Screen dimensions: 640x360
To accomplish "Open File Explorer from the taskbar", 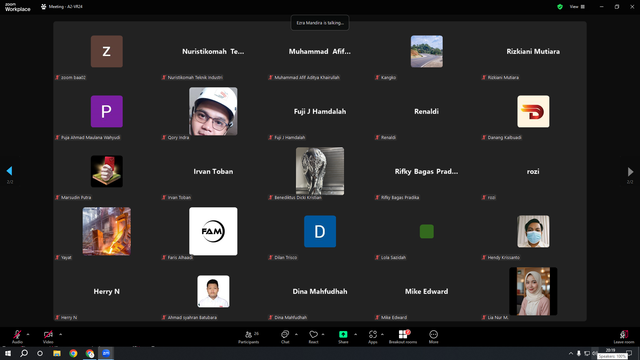I will click(57, 353).
